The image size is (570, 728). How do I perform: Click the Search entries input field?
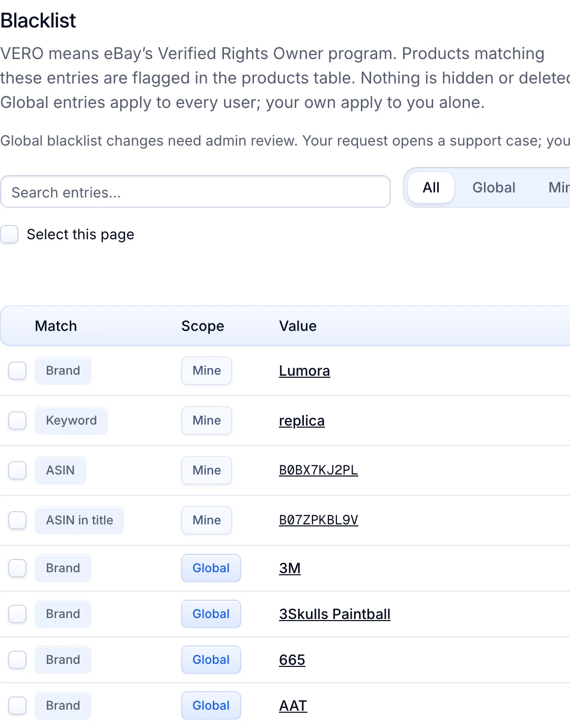(195, 191)
